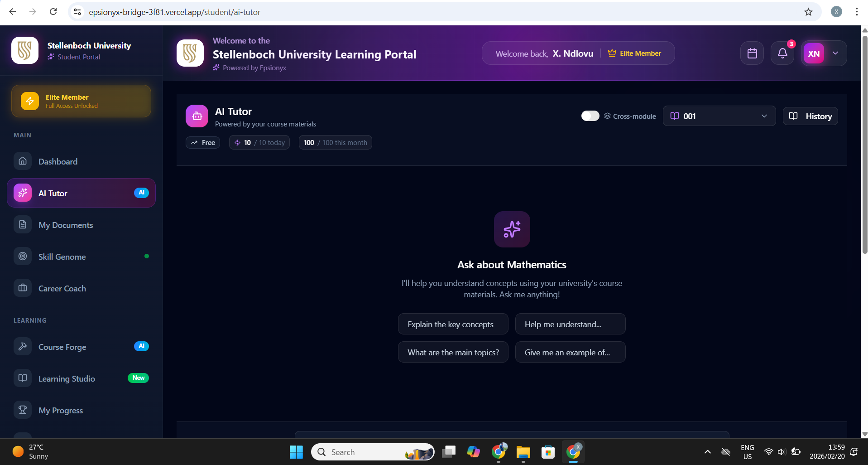
Task: Select 'Explain the key concepts' suggestion
Action: [453, 324]
